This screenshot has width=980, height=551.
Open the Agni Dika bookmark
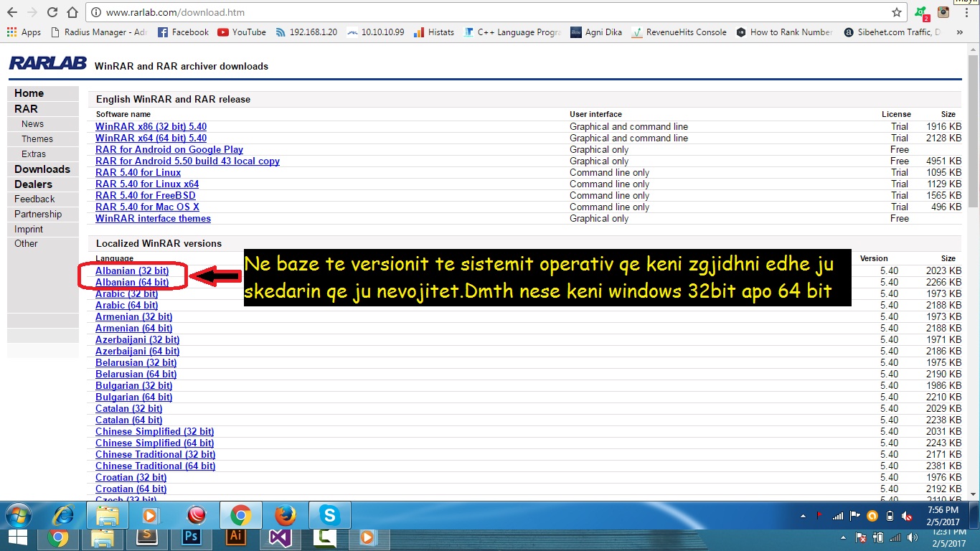(x=596, y=32)
